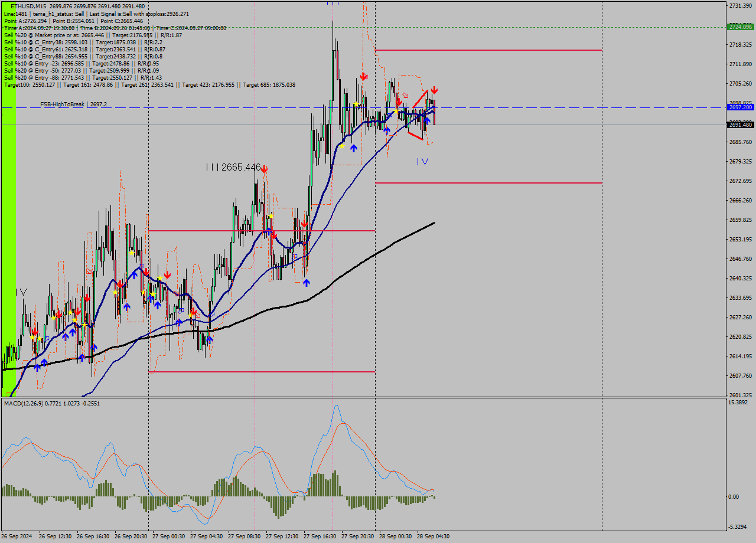Click the 2731.390 price axis value
Viewport: 756px width, 543px height.
pos(741,5)
